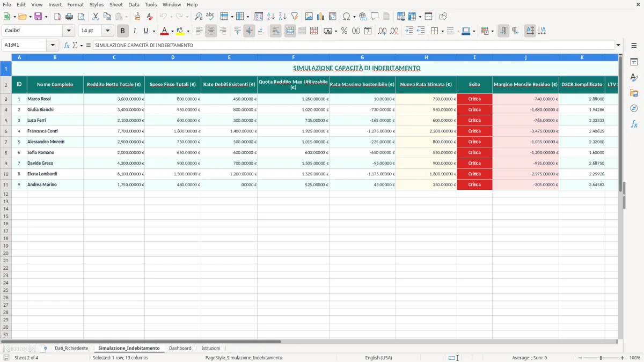644x362 pixels.
Task: Toggle Italic formatting
Action: [x=135, y=31]
